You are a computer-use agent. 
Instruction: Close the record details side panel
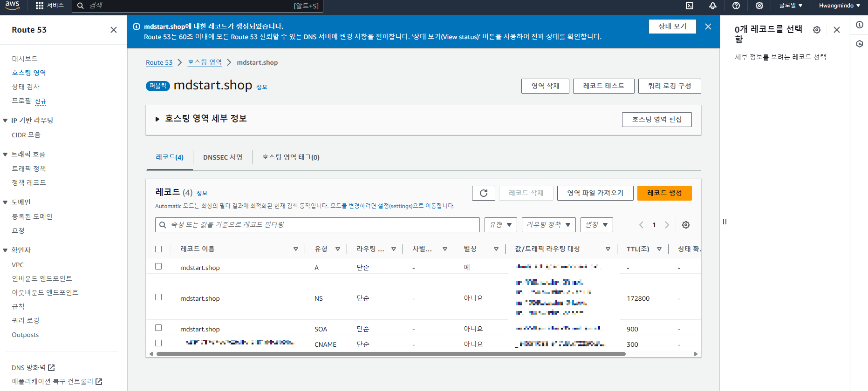point(837,30)
